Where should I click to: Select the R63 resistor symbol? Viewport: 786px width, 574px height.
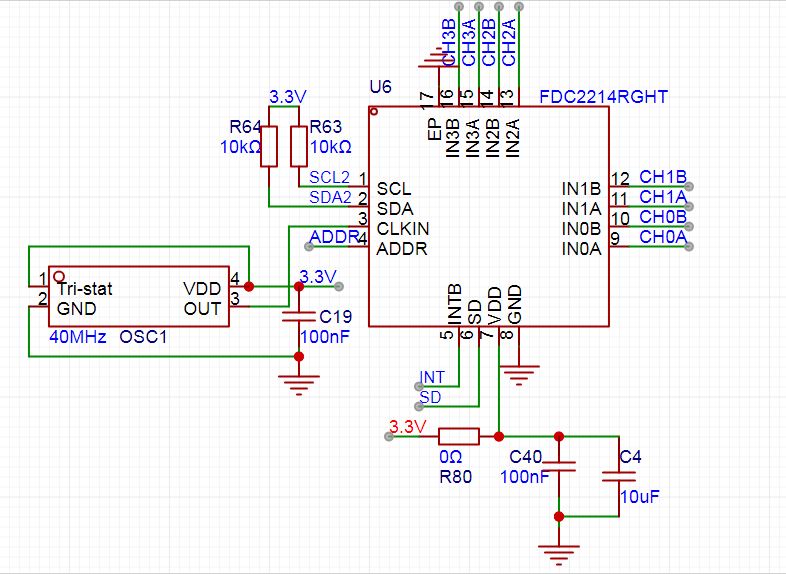(298, 146)
